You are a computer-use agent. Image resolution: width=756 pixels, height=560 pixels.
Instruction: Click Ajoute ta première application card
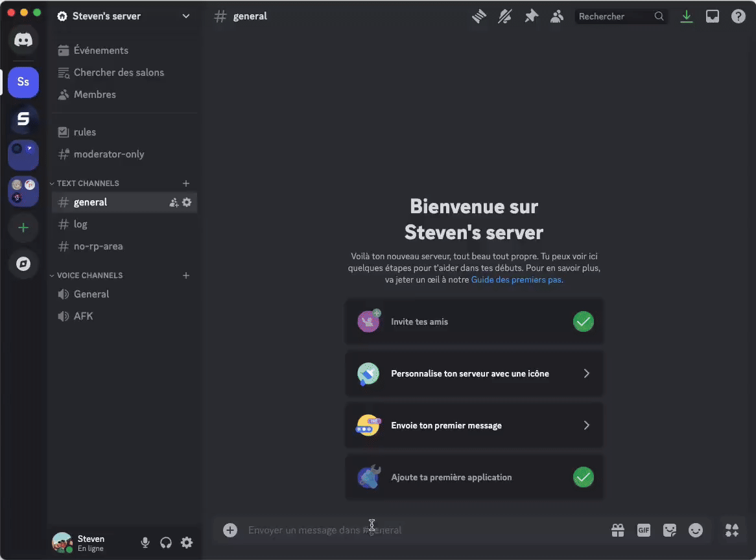[x=474, y=477]
